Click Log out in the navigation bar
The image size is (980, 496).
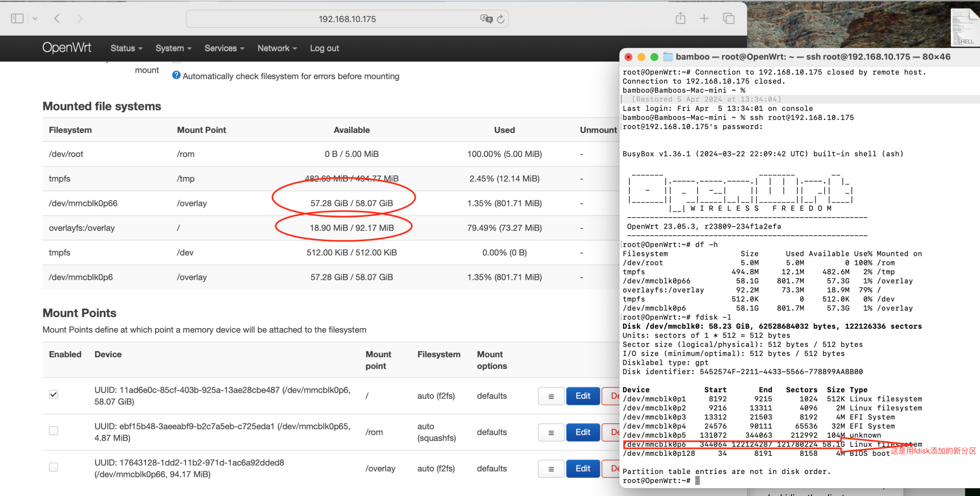point(324,48)
